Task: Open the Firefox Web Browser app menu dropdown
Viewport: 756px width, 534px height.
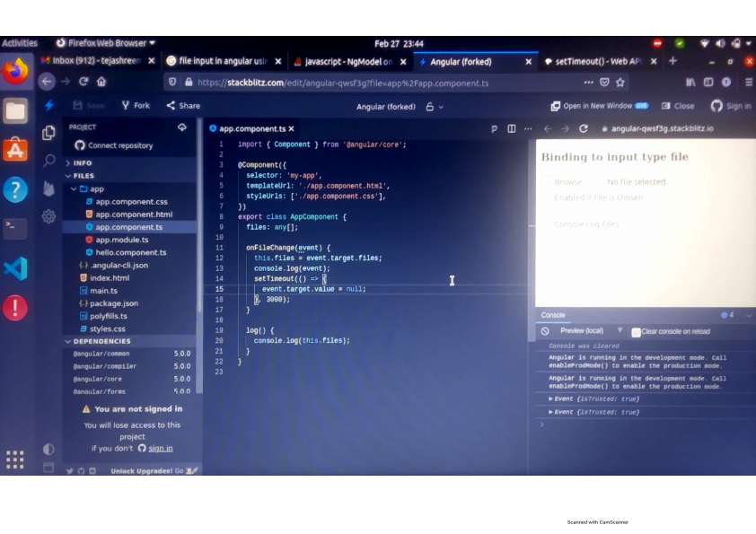Action: 106,43
